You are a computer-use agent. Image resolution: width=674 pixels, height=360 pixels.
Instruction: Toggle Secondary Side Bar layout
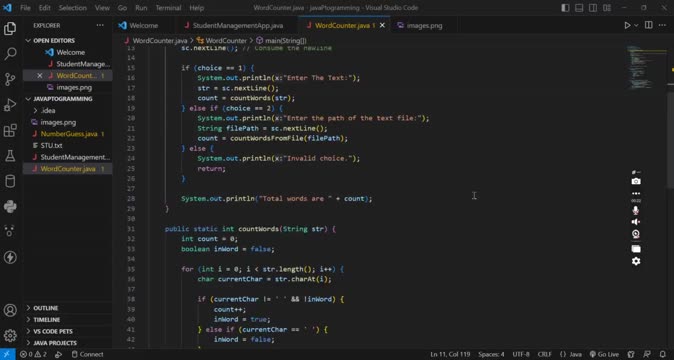pos(593,8)
